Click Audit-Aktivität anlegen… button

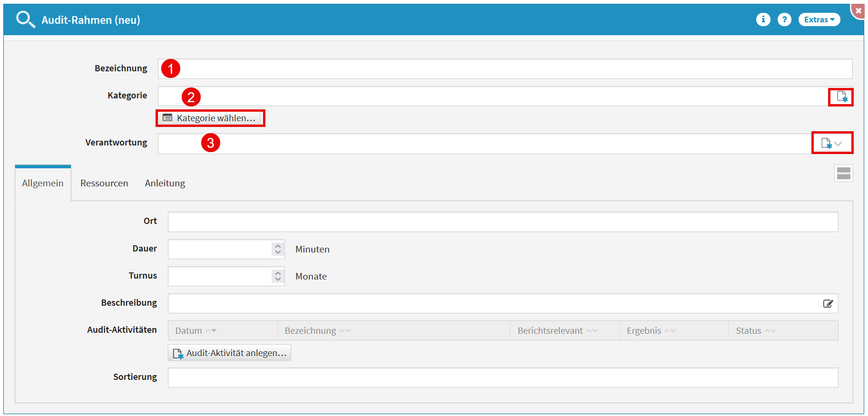click(x=230, y=353)
